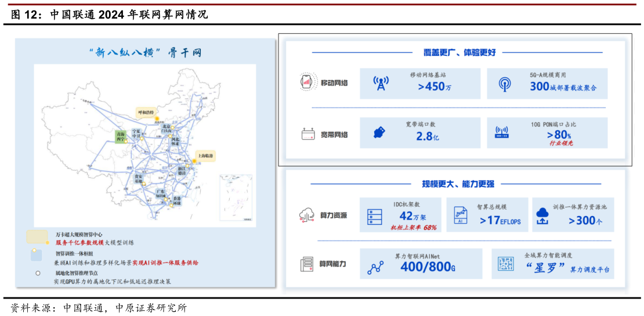Click the "星罗"算力调度平台 text
644x316 pixels.
coord(567,268)
